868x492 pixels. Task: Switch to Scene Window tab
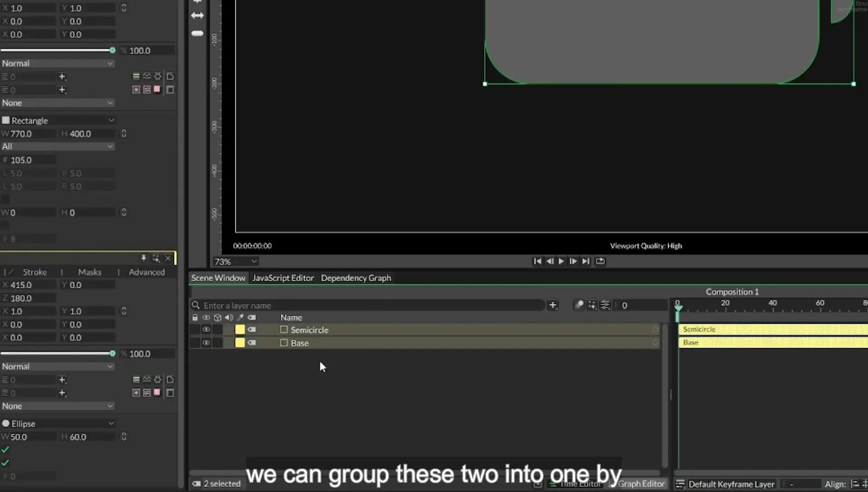(218, 278)
